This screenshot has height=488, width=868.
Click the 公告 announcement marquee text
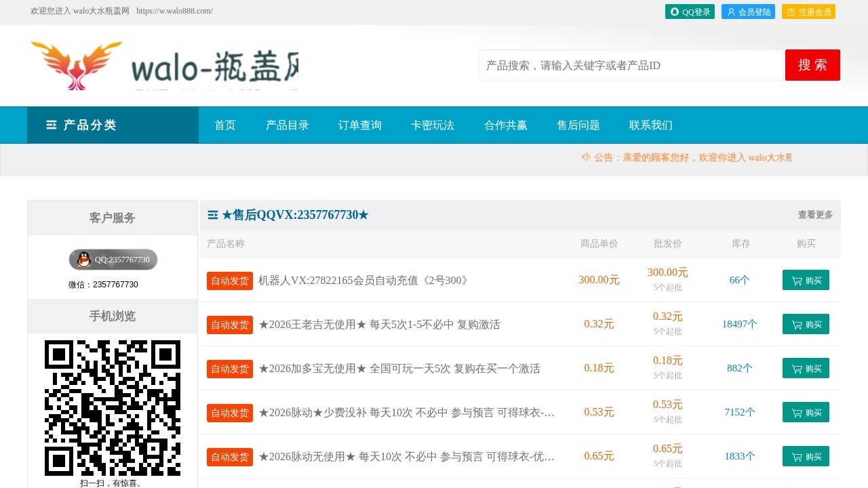pos(693,157)
